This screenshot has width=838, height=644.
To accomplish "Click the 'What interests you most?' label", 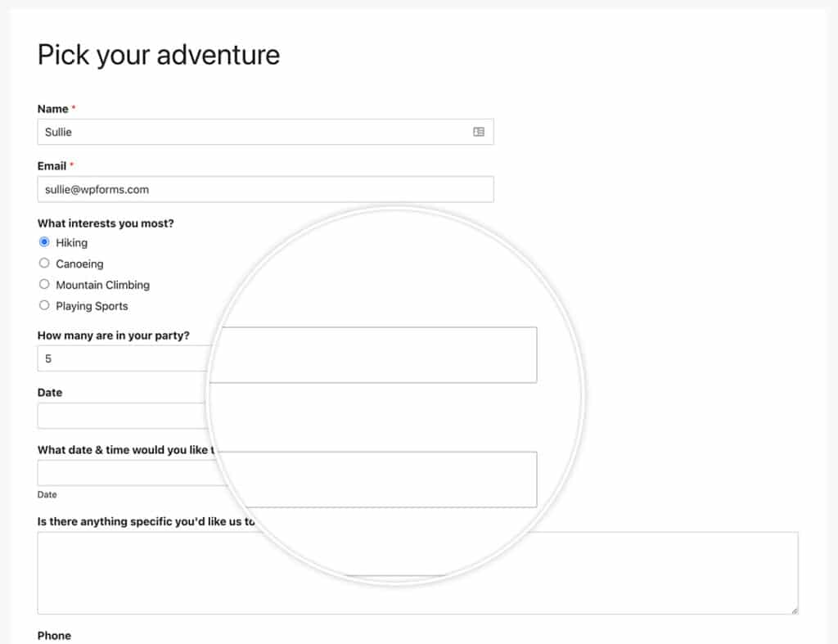I will (106, 223).
